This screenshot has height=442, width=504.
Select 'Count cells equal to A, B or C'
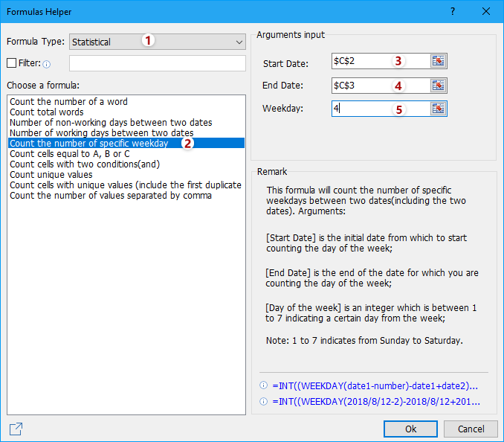pos(70,154)
